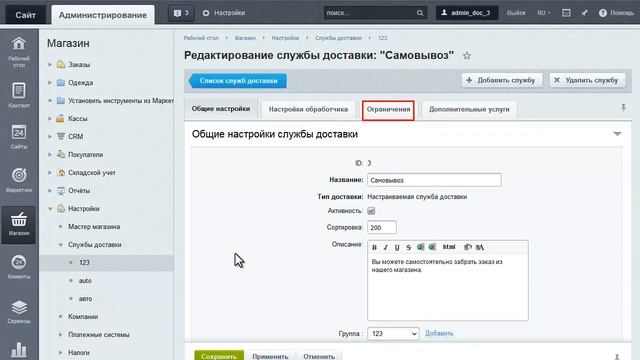640x360 pixels.
Task: Switch description editor to html mode
Action: [449, 247]
